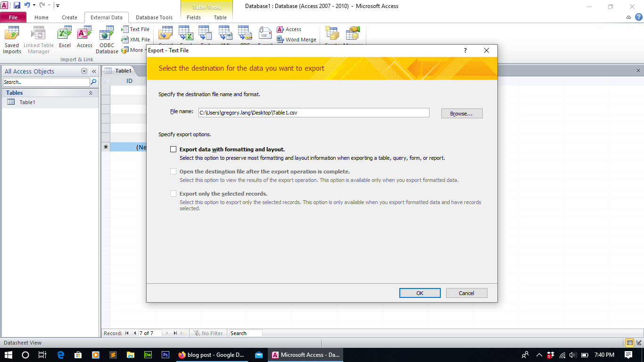Cancel the Export Text File dialog
Image resolution: width=644 pixels, height=362 pixels.
466,293
